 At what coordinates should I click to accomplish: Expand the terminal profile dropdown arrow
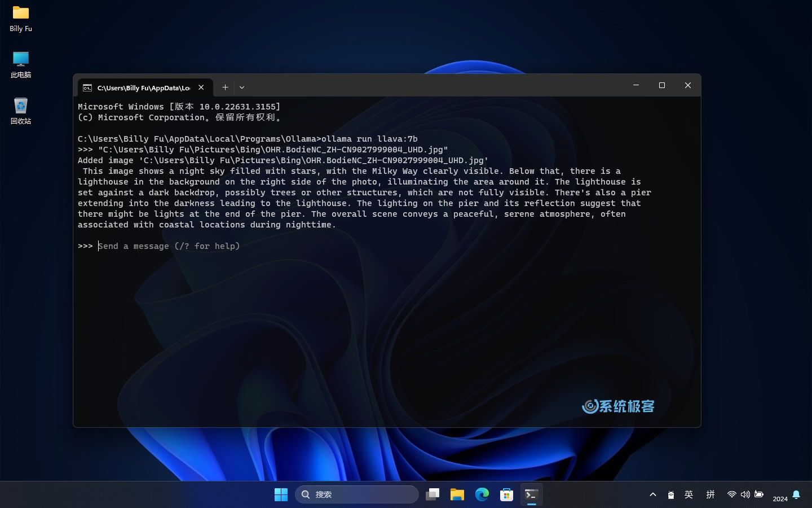[x=242, y=87]
